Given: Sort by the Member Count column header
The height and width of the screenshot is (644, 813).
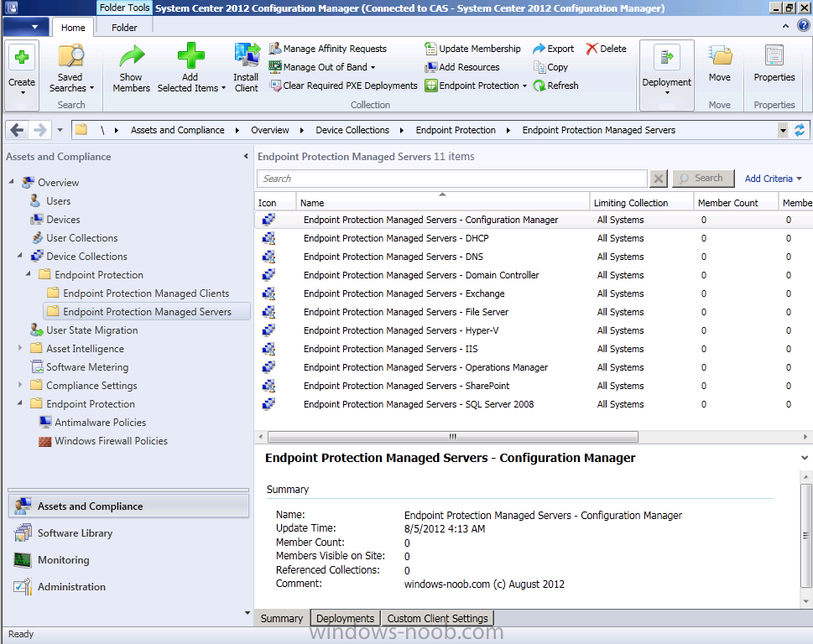Looking at the screenshot, I should click(x=736, y=203).
